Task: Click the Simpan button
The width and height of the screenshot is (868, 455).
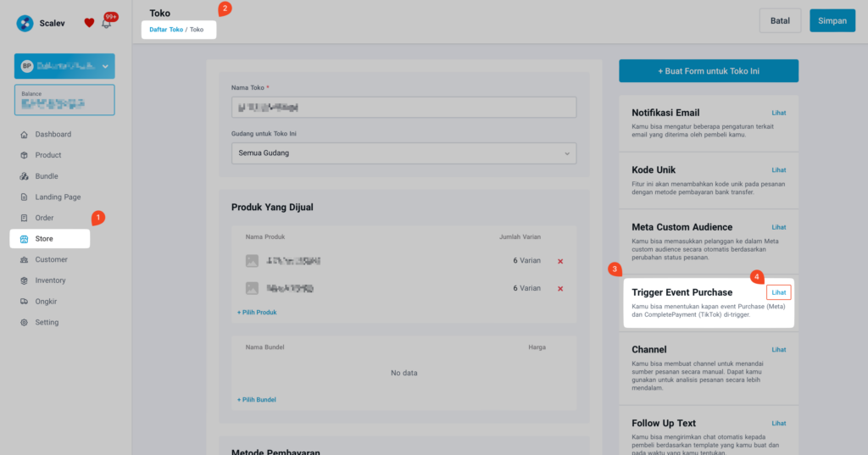Action: [x=832, y=20]
